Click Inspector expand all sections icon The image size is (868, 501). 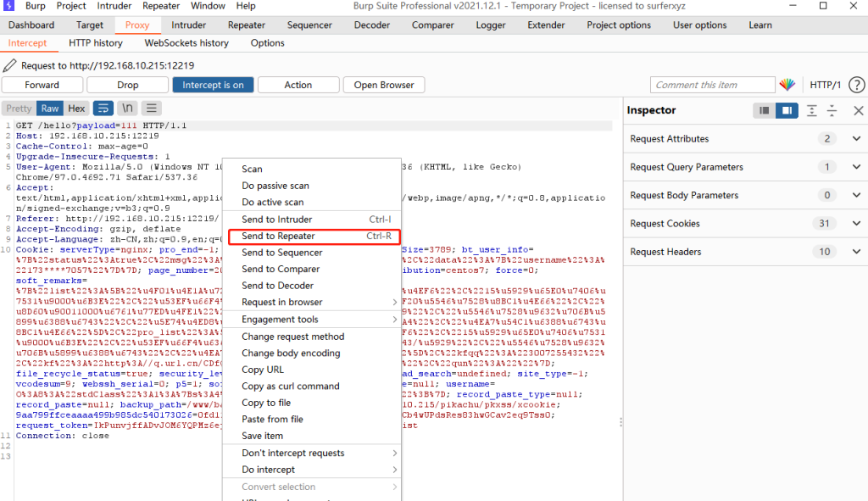[811, 110]
